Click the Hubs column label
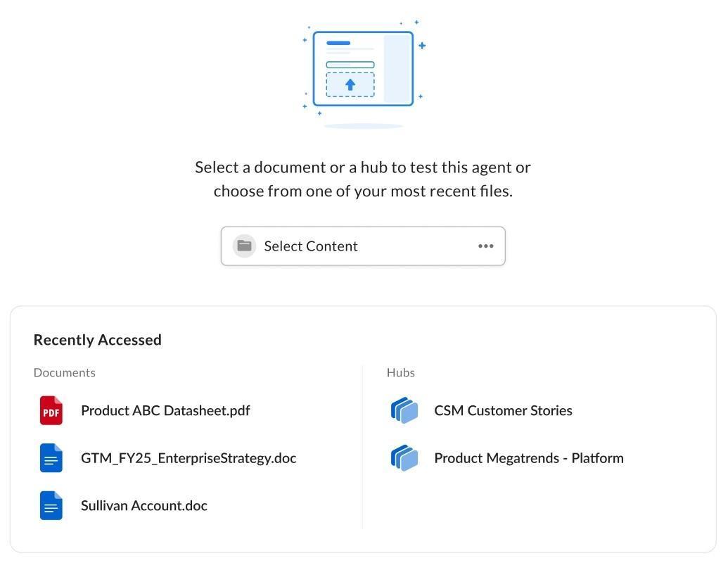The width and height of the screenshot is (728, 563). tap(401, 373)
